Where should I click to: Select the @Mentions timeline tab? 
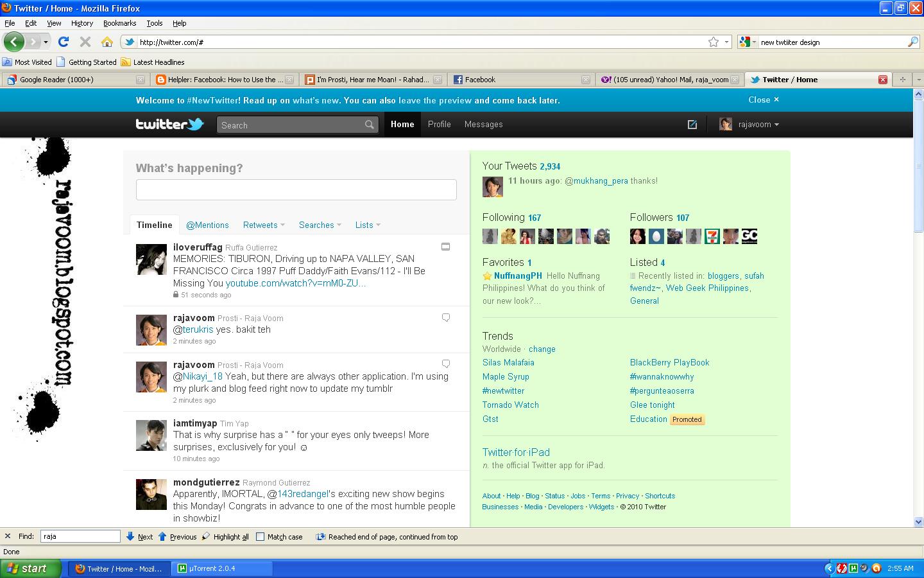207,225
